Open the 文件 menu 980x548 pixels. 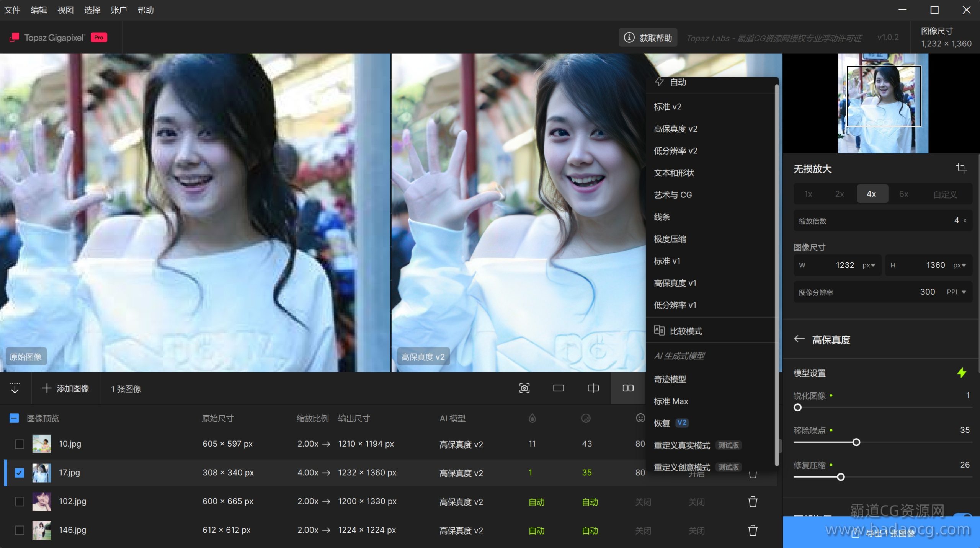[x=12, y=10]
